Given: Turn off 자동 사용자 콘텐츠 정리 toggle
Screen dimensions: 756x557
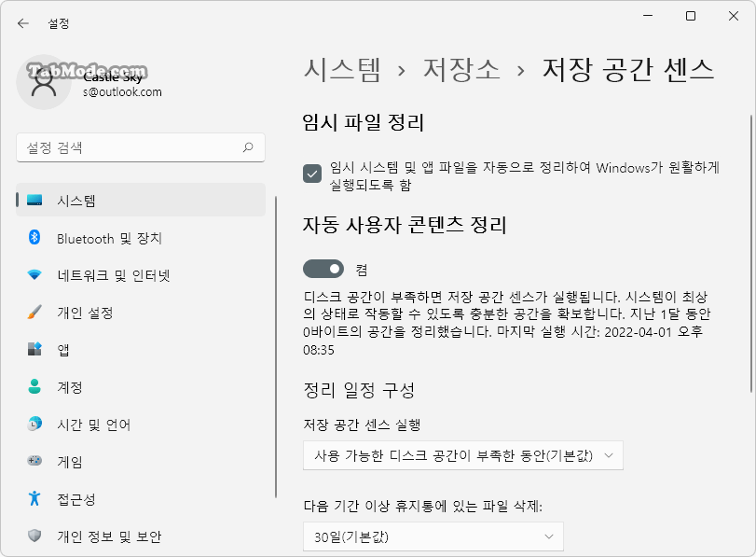Looking at the screenshot, I should tap(323, 269).
